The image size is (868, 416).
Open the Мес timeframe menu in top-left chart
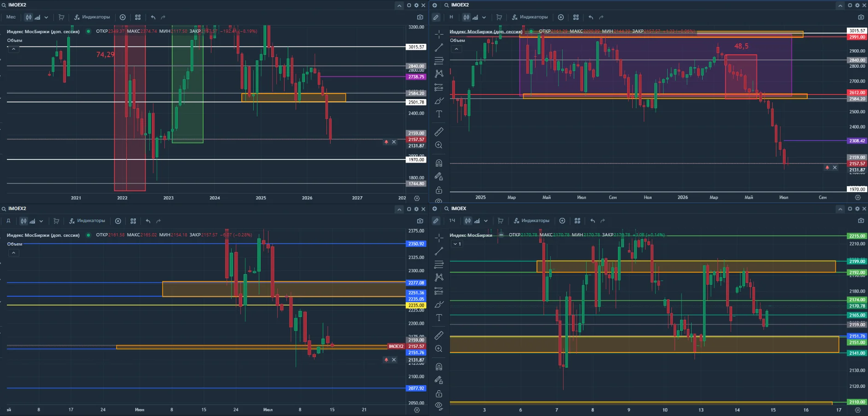(11, 17)
